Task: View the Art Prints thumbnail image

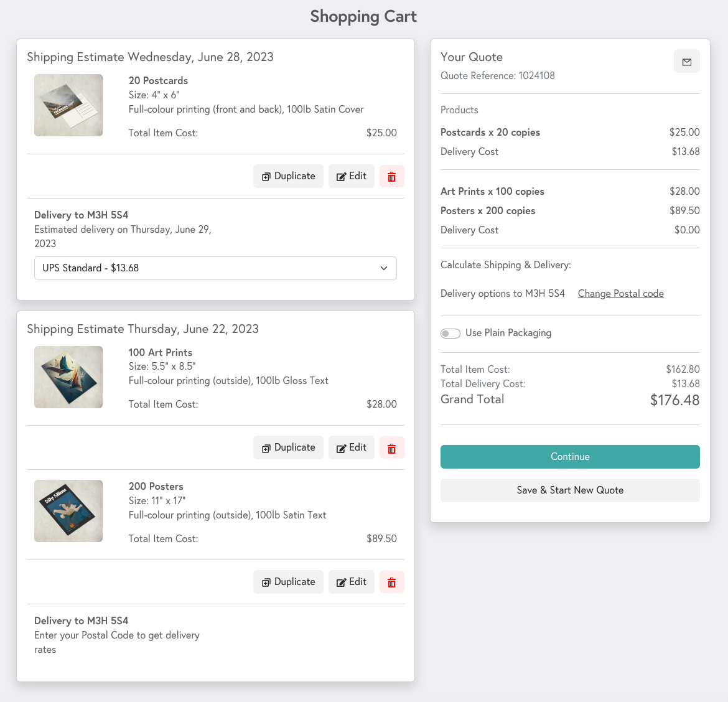Action: (68, 377)
